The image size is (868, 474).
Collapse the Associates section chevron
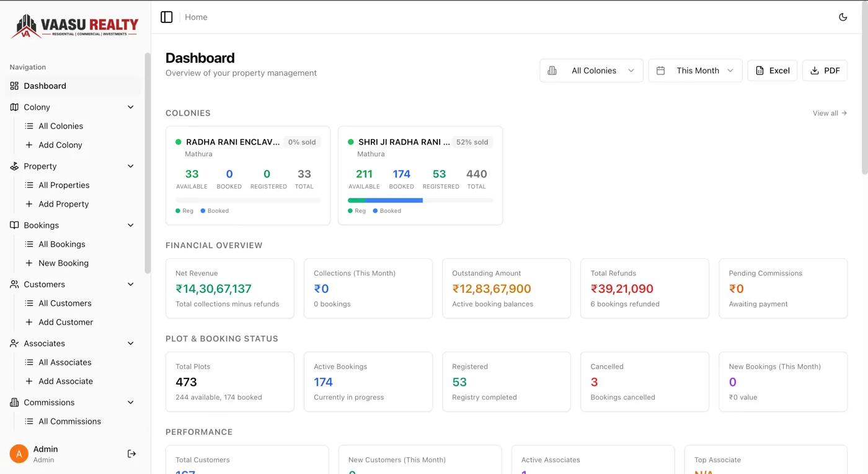131,343
